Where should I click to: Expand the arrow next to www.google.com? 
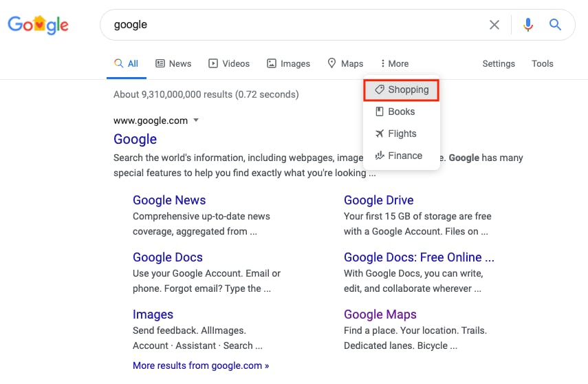[x=196, y=120]
